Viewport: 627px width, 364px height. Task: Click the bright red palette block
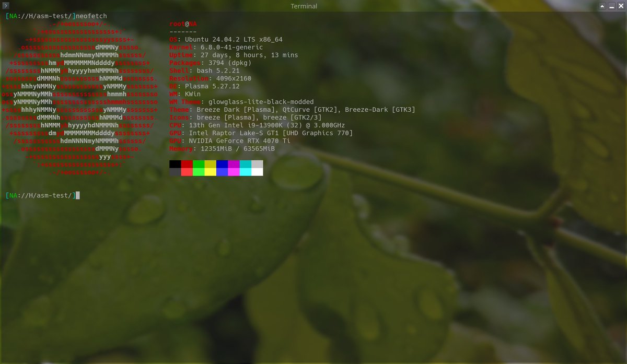pos(187,172)
